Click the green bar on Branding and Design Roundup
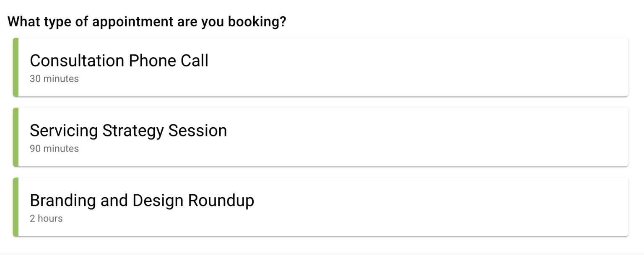 click(15, 206)
